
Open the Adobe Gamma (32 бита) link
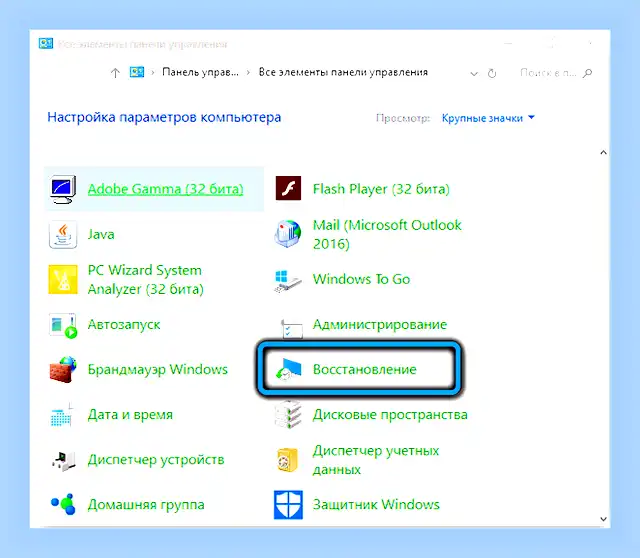(x=165, y=189)
